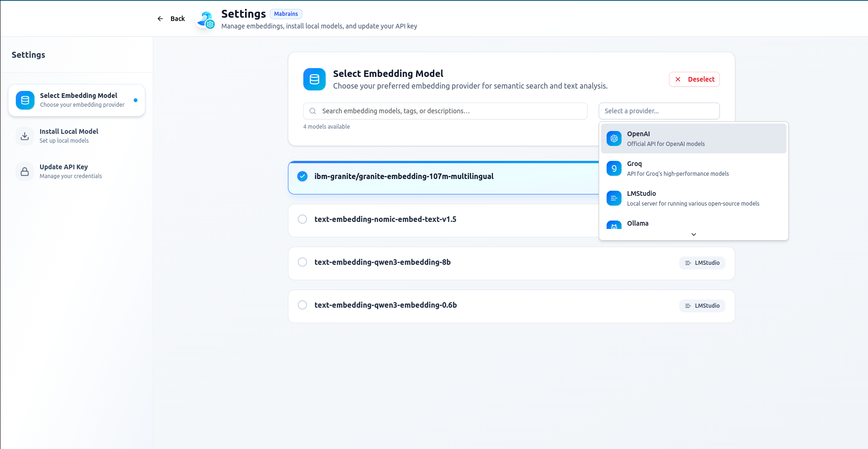Click the download icon beside Install Local Model
The image size is (868, 449).
click(x=24, y=136)
